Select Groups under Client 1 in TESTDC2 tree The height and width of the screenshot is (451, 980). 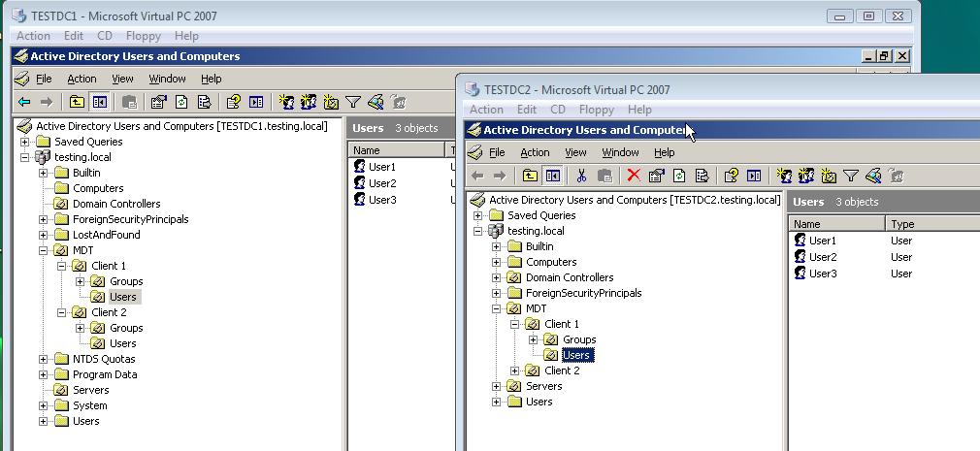point(579,339)
